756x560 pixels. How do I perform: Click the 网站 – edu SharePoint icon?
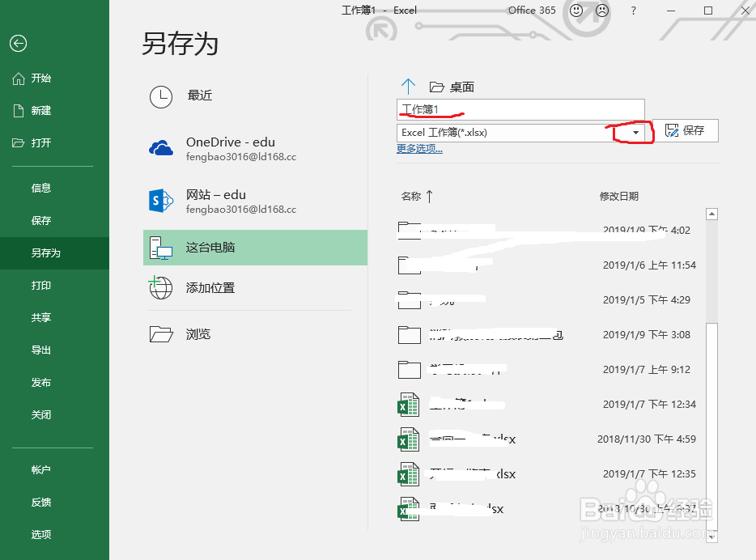[162, 201]
